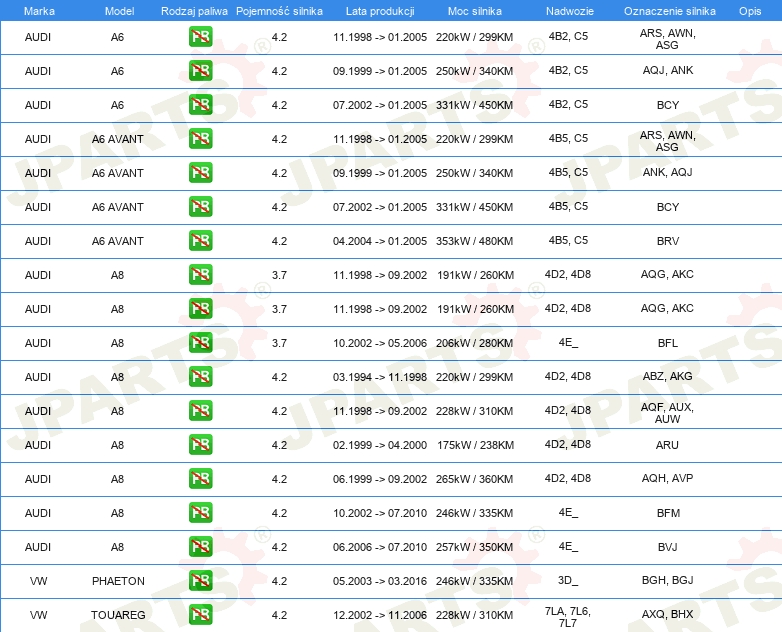Viewport: 782px width, 632px height.
Task: Click production dates 04.2004 -> 01.2005
Action: 380,241
